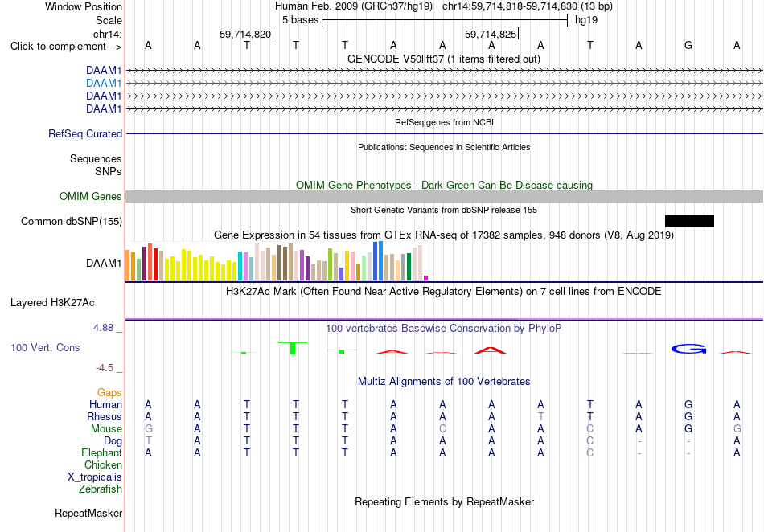Open Common dbSNP(155) track label
This screenshot has height=532, width=764.
tap(72, 222)
